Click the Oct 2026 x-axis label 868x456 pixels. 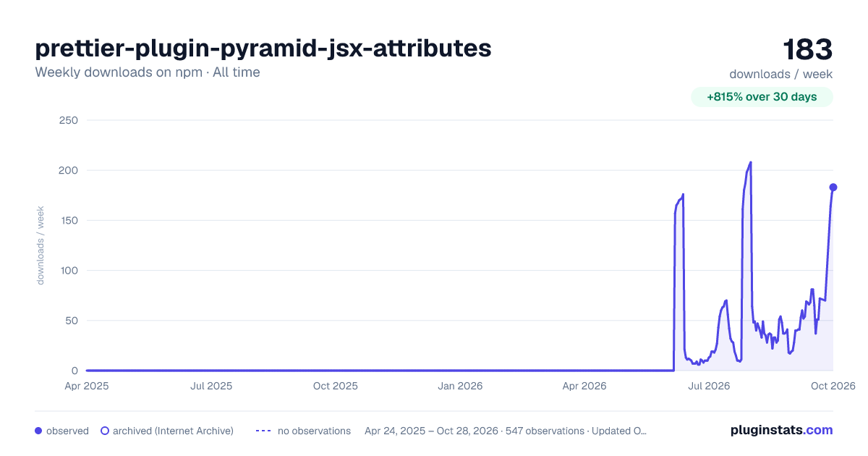(x=833, y=386)
